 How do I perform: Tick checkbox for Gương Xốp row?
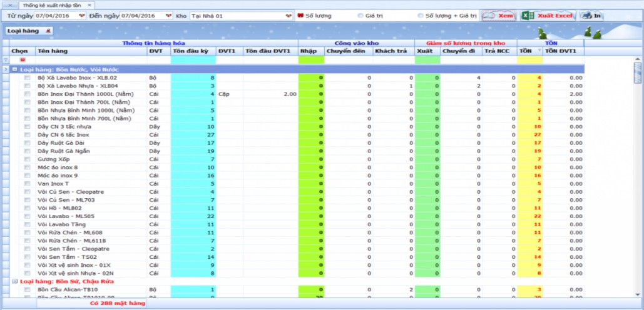27,159
